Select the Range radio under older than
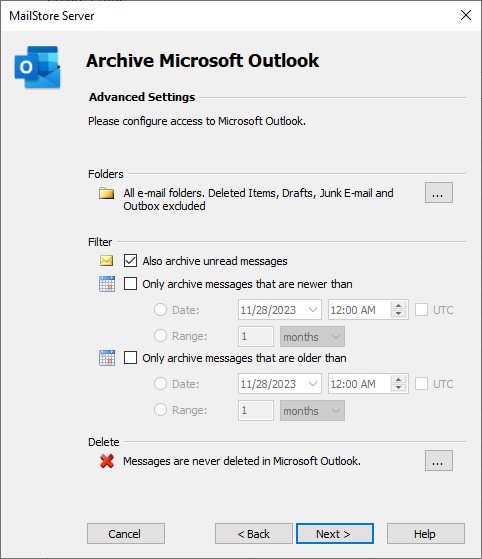Screen dimensions: 482x559 point(160,410)
